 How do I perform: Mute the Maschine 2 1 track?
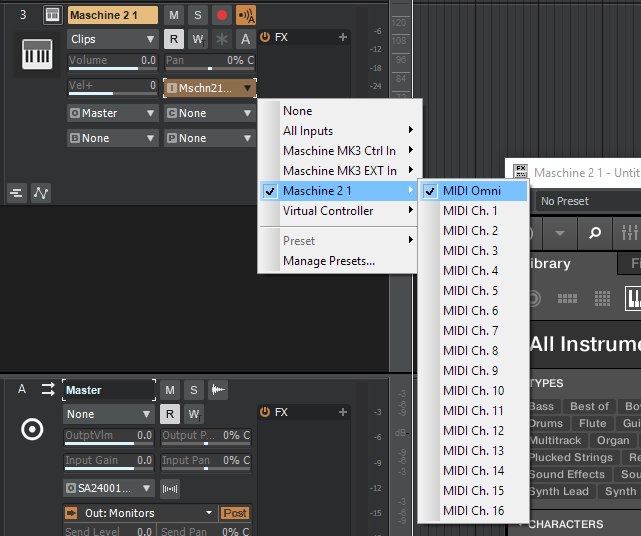(x=174, y=15)
